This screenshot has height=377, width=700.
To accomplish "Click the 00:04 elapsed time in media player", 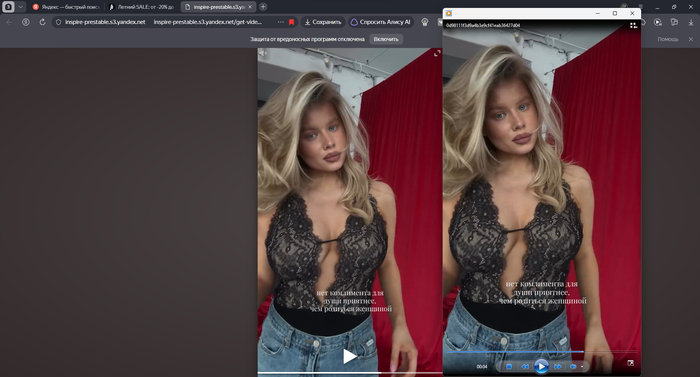I will (x=482, y=367).
